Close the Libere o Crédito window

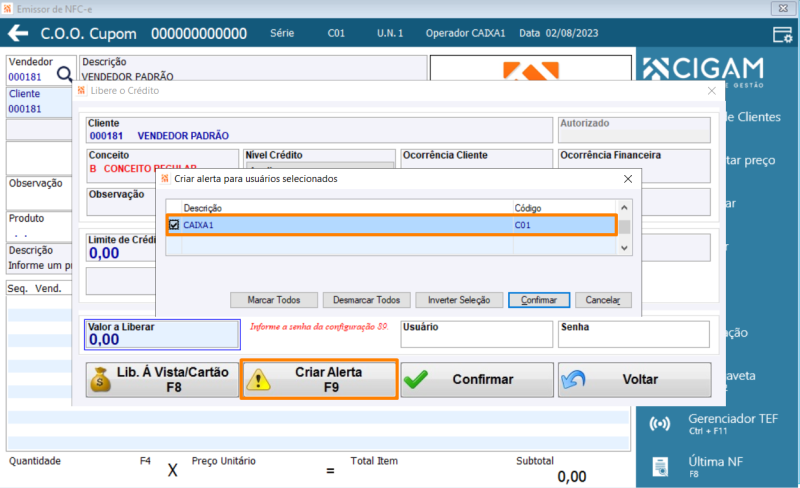click(712, 91)
